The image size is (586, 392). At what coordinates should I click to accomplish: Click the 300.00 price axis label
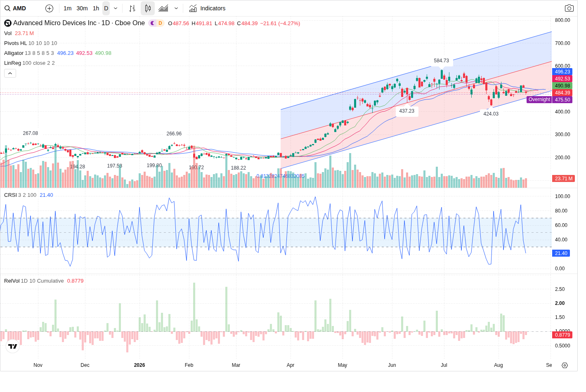[562, 135]
